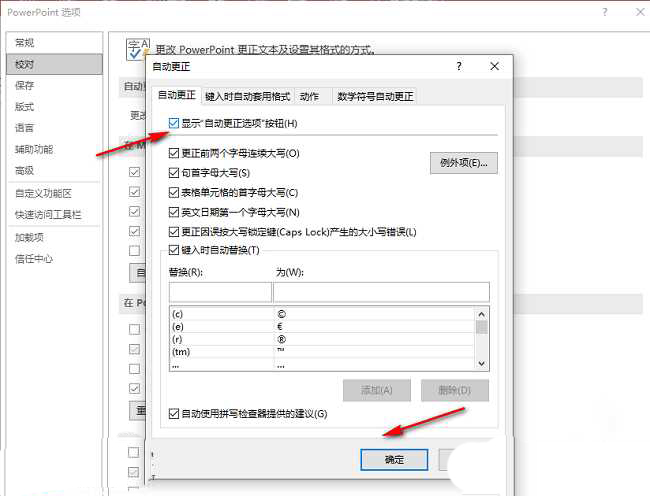Click in the 替换 input field
Viewport: 650px width, 496px height.
coord(220,292)
